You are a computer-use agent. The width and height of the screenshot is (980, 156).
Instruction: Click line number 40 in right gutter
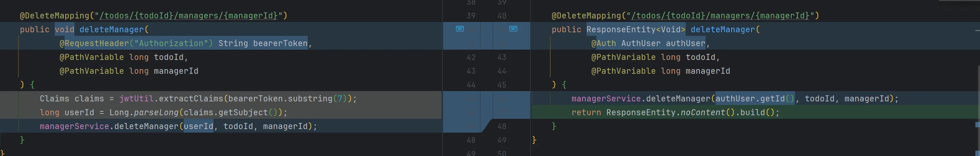[x=502, y=16]
